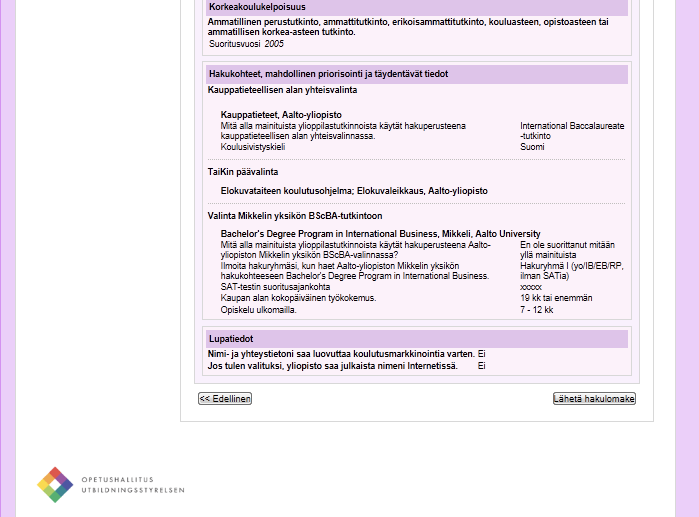The height and width of the screenshot is (517, 699).
Task: Click 'SAT-testin suoritusajankohta' label
Action: (275, 287)
